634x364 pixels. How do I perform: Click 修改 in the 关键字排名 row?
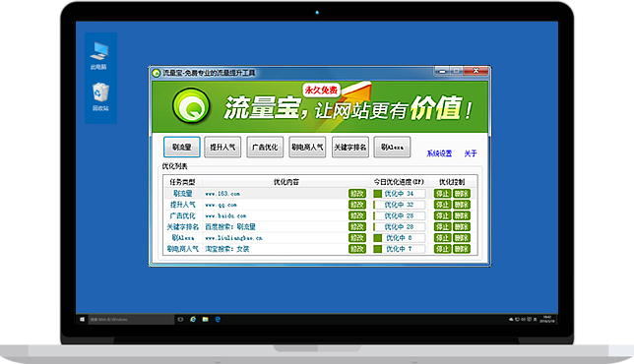click(x=357, y=226)
